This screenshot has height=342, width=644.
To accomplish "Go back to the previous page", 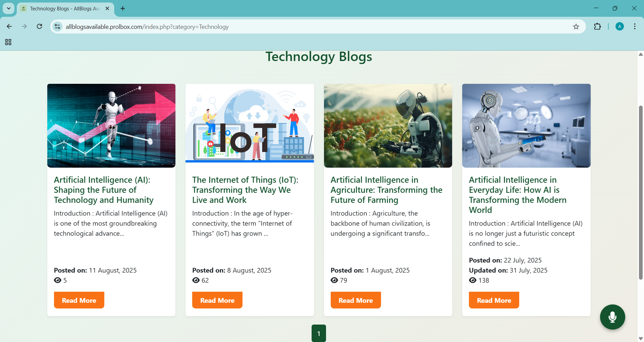I will click(9, 27).
